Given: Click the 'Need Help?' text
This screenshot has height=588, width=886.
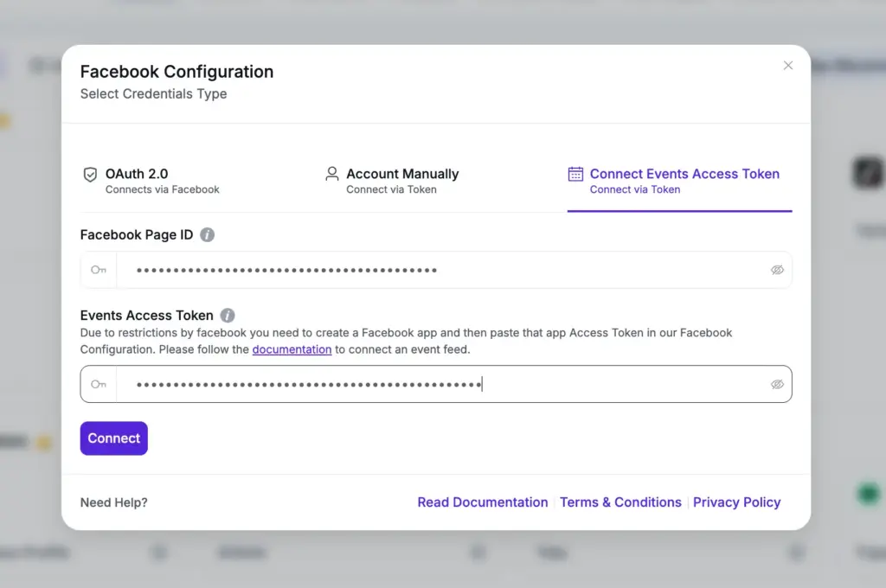Looking at the screenshot, I should [x=113, y=502].
